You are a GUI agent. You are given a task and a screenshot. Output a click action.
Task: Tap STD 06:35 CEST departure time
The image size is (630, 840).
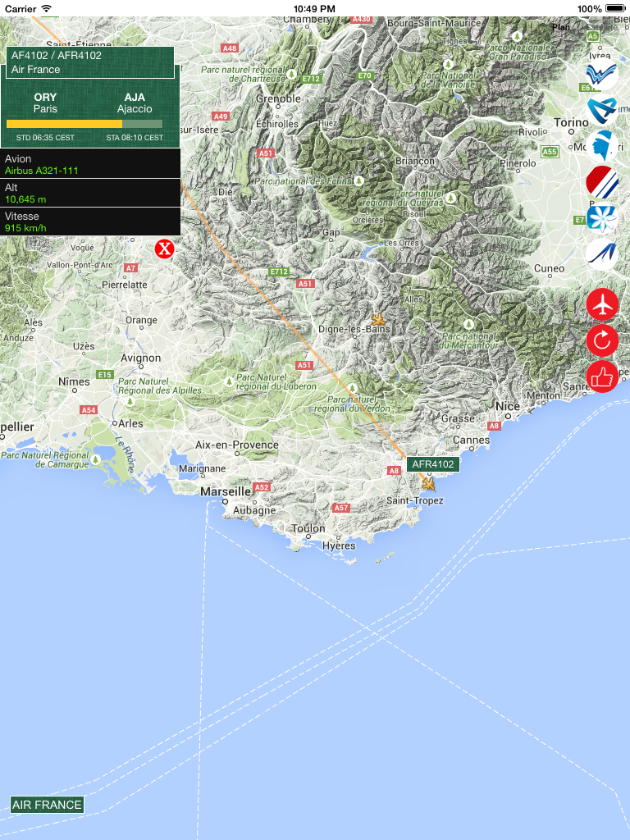coord(45,138)
